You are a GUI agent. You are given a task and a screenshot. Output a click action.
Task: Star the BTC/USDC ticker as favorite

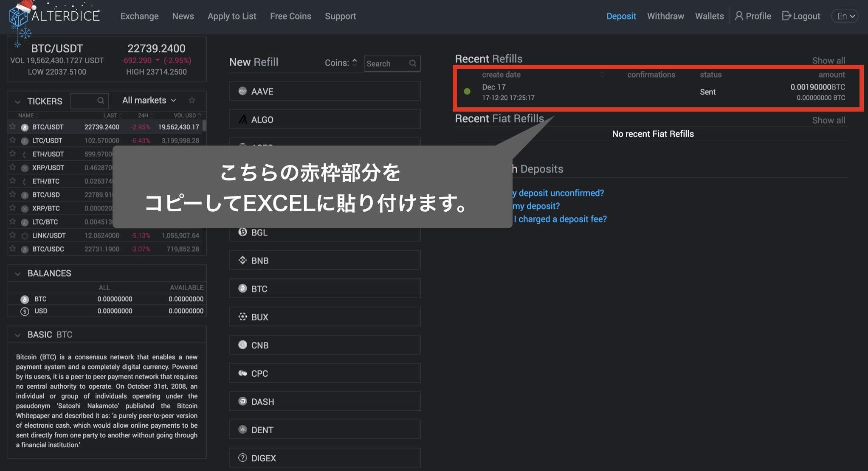(x=13, y=249)
